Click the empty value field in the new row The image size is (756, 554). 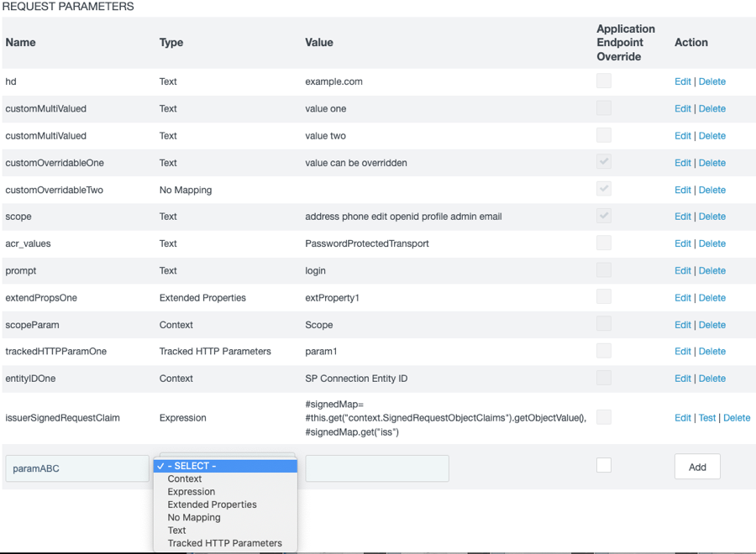(x=376, y=468)
